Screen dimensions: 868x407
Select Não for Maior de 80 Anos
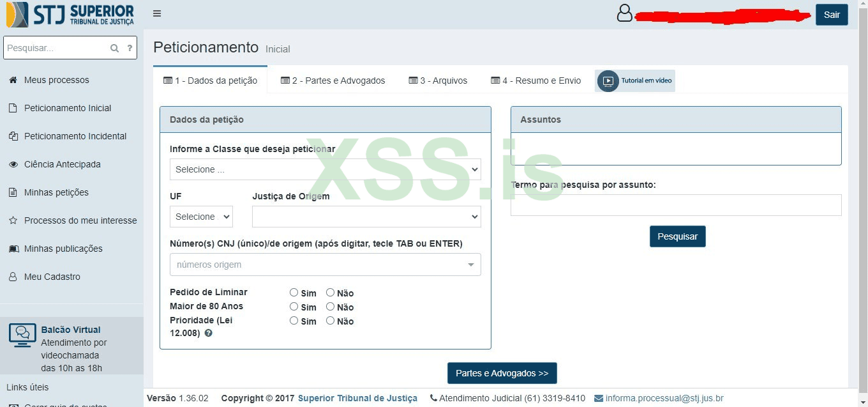[x=330, y=306]
